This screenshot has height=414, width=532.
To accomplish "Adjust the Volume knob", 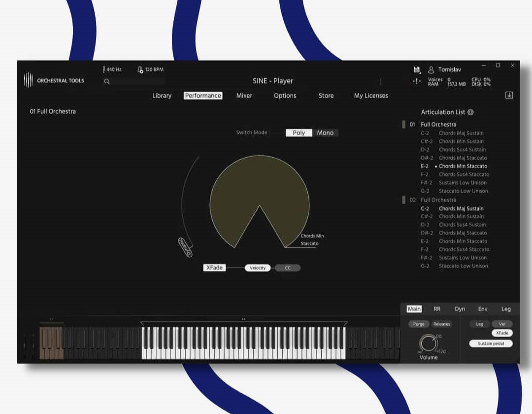I will (x=428, y=343).
